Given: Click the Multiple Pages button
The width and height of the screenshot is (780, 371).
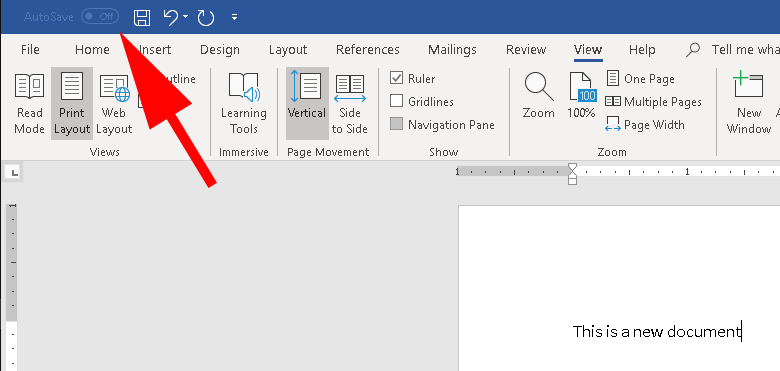Looking at the screenshot, I should click(x=653, y=102).
